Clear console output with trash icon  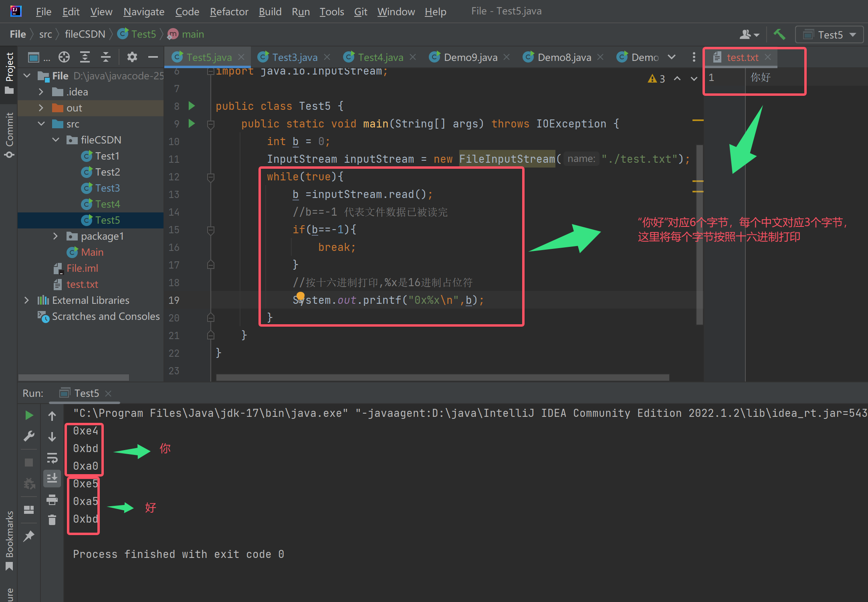[x=52, y=520]
